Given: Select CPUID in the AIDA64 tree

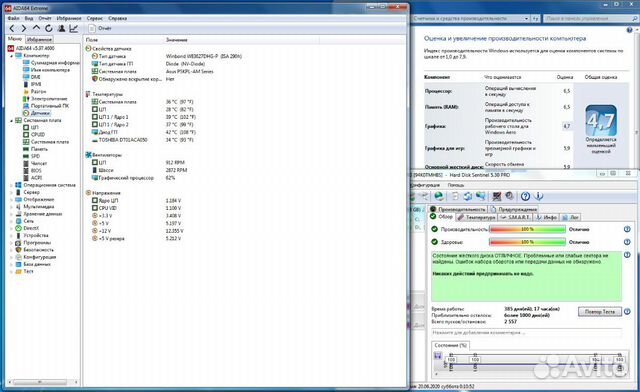Looking at the screenshot, I should pyautogui.click(x=38, y=134).
